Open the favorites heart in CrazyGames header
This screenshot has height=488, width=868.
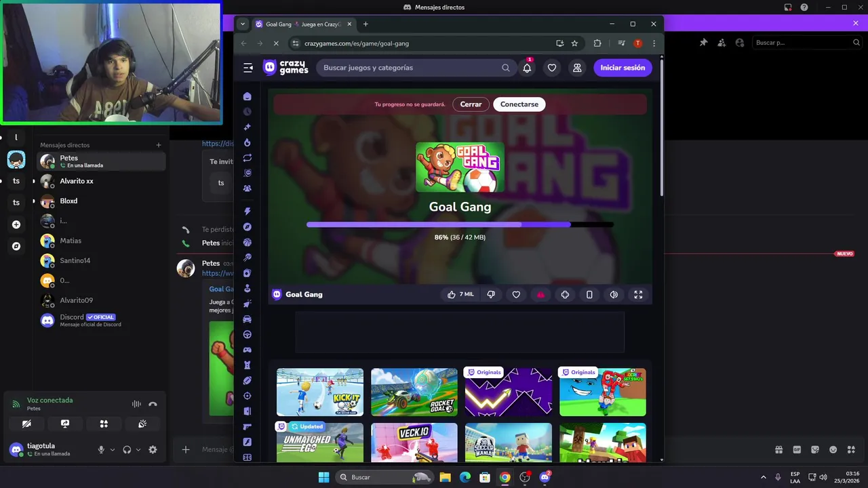click(x=552, y=68)
